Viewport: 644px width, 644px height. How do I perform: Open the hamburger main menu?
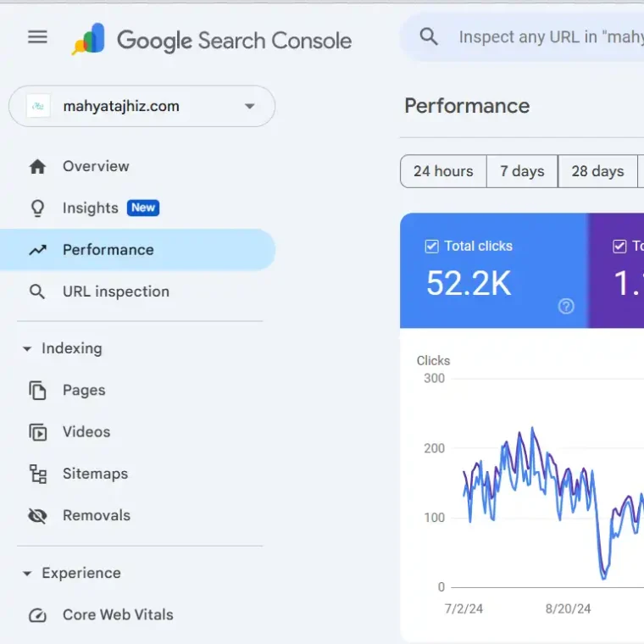click(37, 37)
